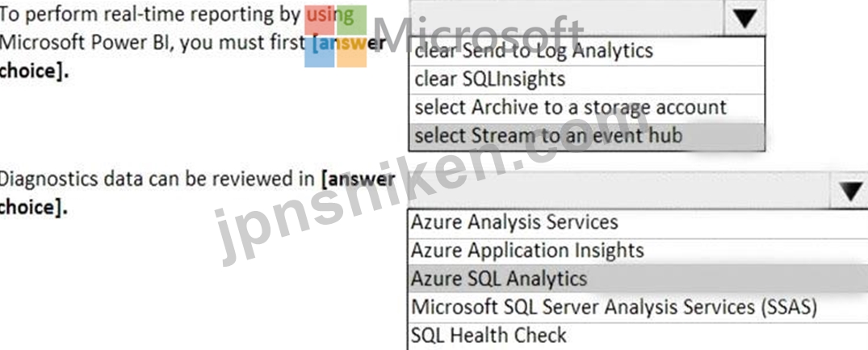Viewport: 868px width, 350px height.
Task: Click the green square of Microsoft logo
Action: pos(351,20)
